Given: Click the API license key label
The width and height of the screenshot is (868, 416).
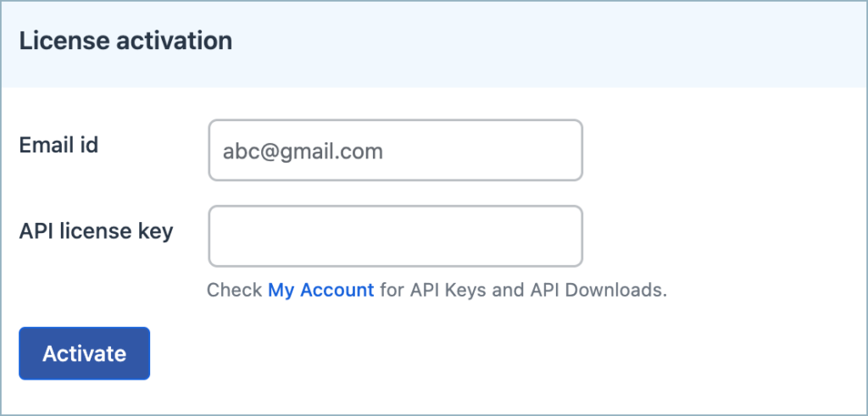Looking at the screenshot, I should click(x=96, y=231).
